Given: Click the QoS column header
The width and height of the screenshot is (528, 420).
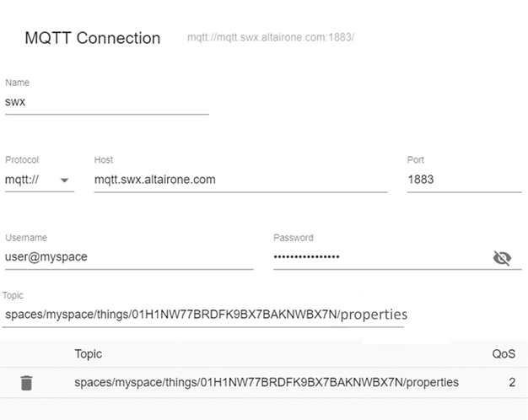Looking at the screenshot, I should pos(504,354).
